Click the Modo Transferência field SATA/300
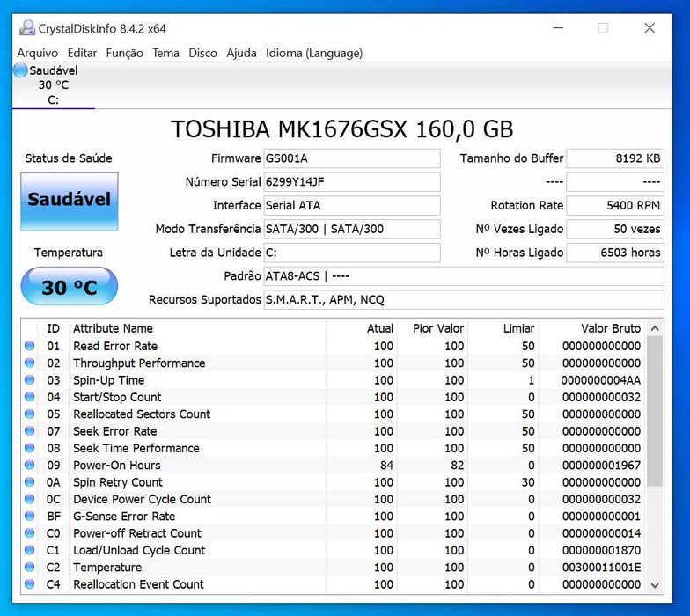Image resolution: width=690 pixels, height=616 pixels. 352,229
